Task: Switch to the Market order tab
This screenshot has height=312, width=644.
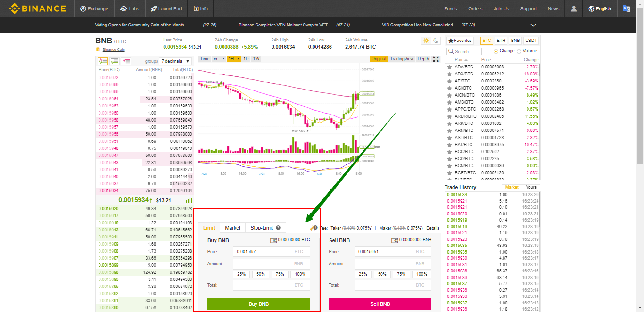Action: click(x=233, y=228)
